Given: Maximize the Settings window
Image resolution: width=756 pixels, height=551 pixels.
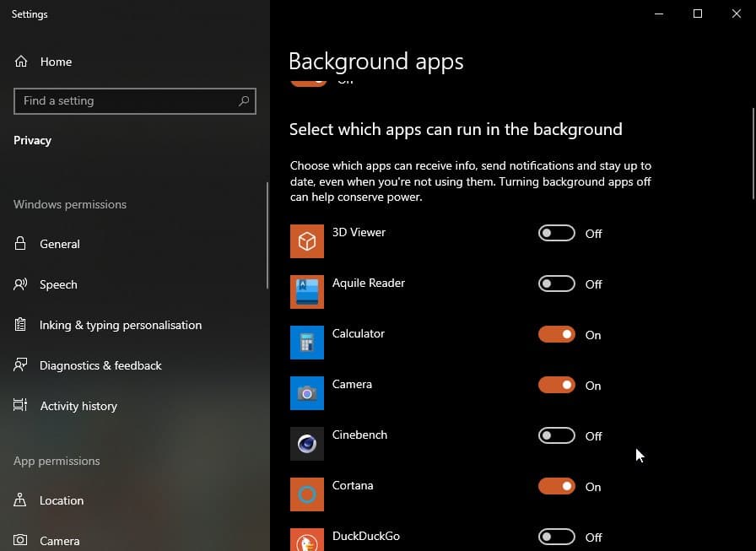Looking at the screenshot, I should [698, 14].
